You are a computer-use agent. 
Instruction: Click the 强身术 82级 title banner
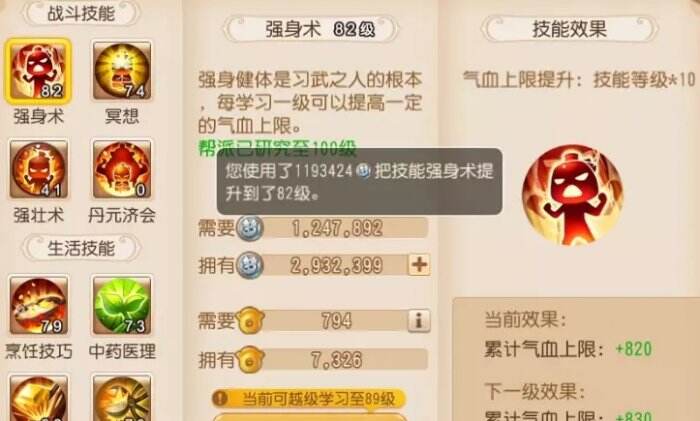pos(311,29)
